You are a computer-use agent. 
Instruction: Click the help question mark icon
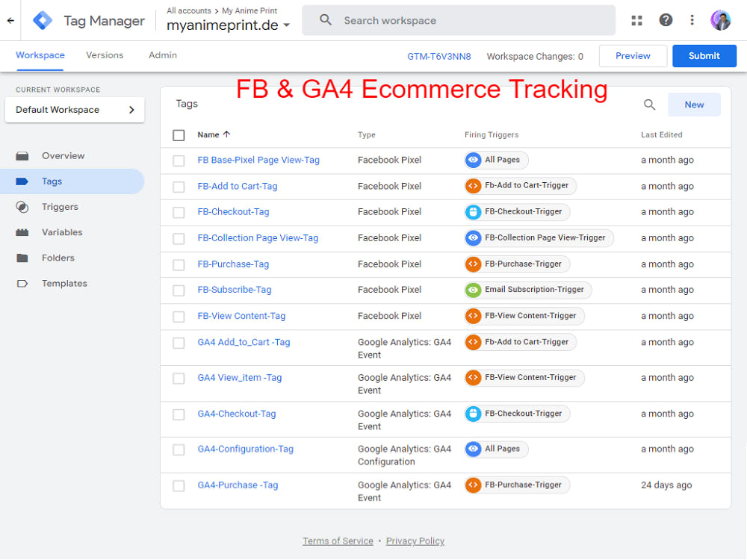pos(666,20)
